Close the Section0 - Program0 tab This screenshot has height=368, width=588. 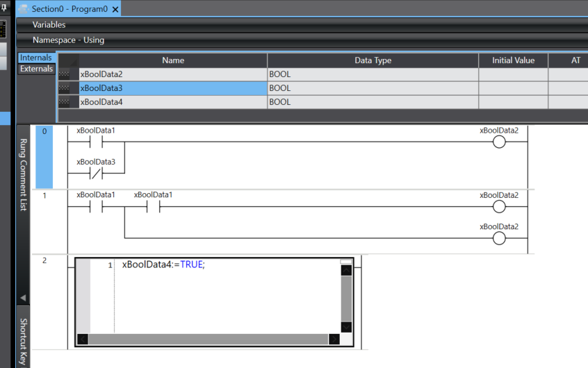click(x=115, y=9)
